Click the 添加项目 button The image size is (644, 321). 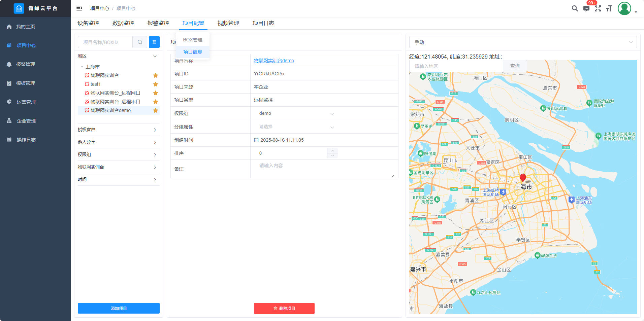(x=119, y=308)
